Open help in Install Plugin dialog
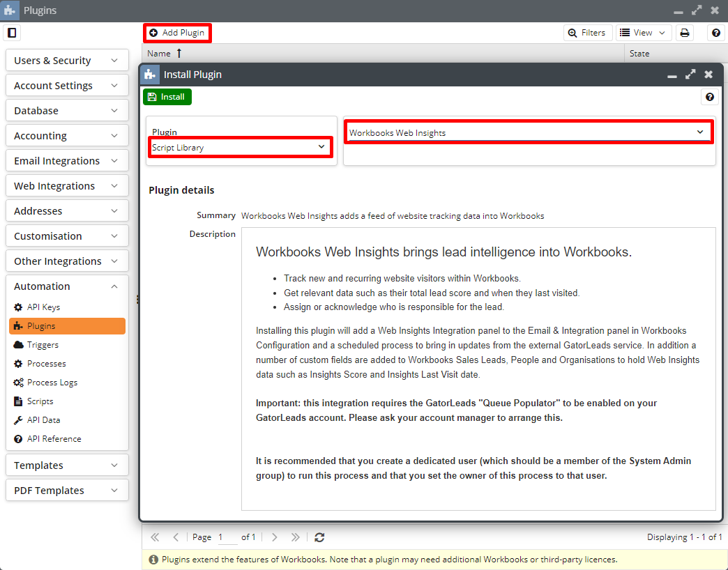Image resolution: width=728 pixels, height=570 pixels. click(x=709, y=96)
